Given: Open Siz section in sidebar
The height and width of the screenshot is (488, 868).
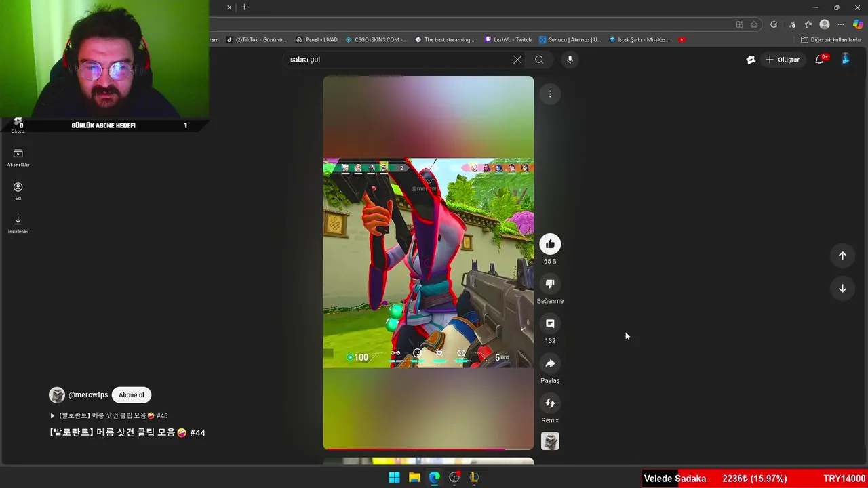Looking at the screenshot, I should click(x=18, y=191).
